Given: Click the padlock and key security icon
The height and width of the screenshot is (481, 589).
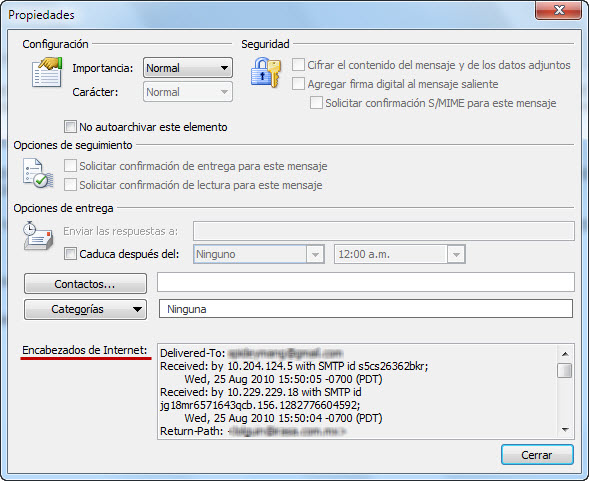Looking at the screenshot, I should [266, 73].
